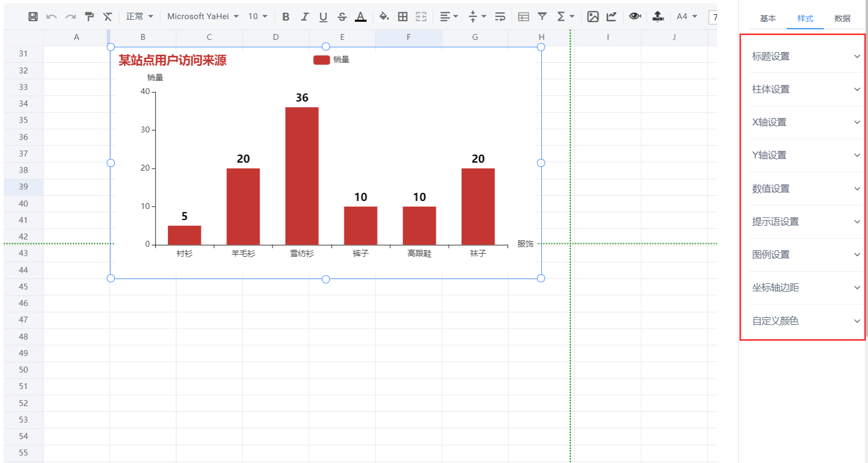Screen dimensions: 868x463
Task: Click the 裤子 axis label
Action: tap(361, 254)
